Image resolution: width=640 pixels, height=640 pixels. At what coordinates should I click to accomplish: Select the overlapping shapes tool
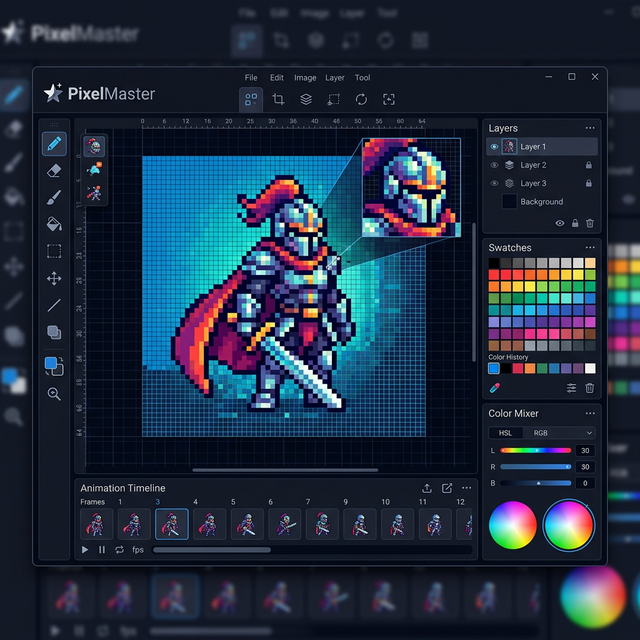54,332
